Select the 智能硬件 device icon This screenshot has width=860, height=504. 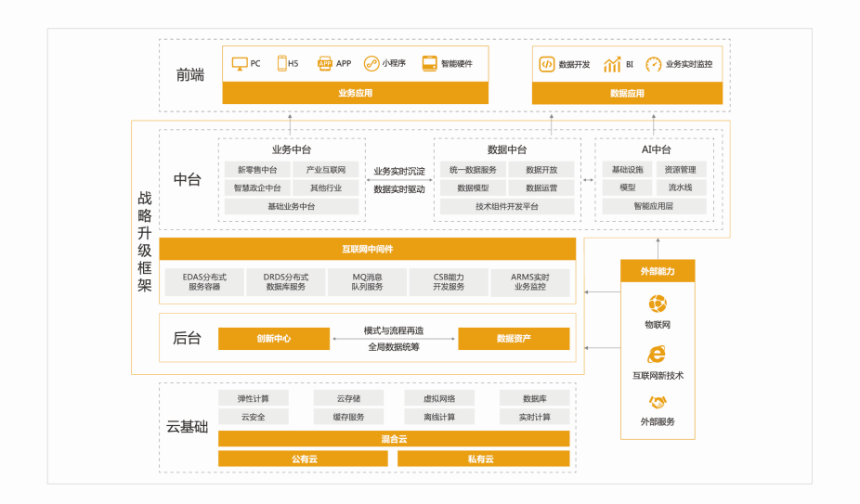pyautogui.click(x=429, y=64)
